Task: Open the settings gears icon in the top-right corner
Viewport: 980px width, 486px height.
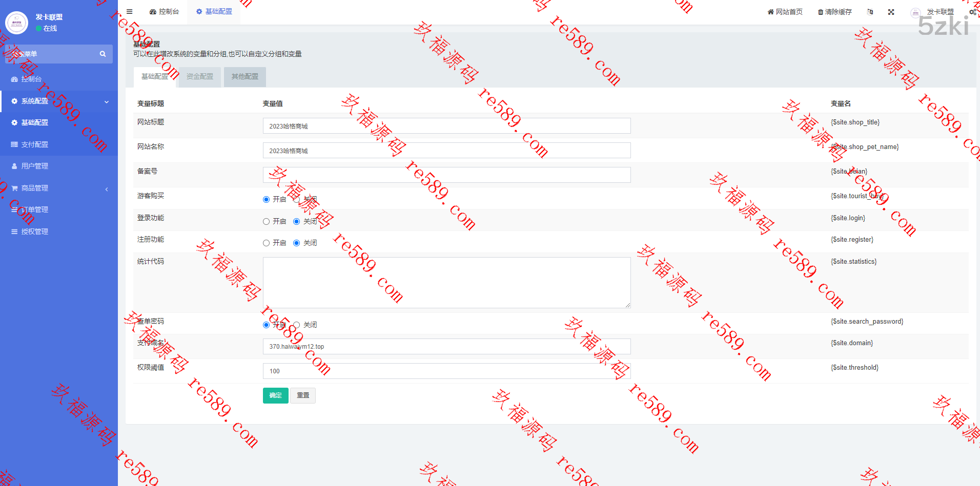Action: pos(972,12)
